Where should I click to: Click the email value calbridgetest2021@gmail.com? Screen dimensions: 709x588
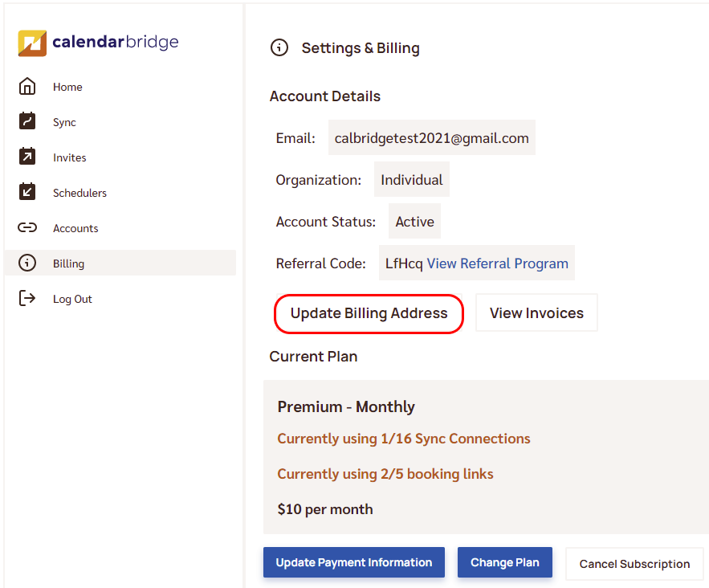432,138
